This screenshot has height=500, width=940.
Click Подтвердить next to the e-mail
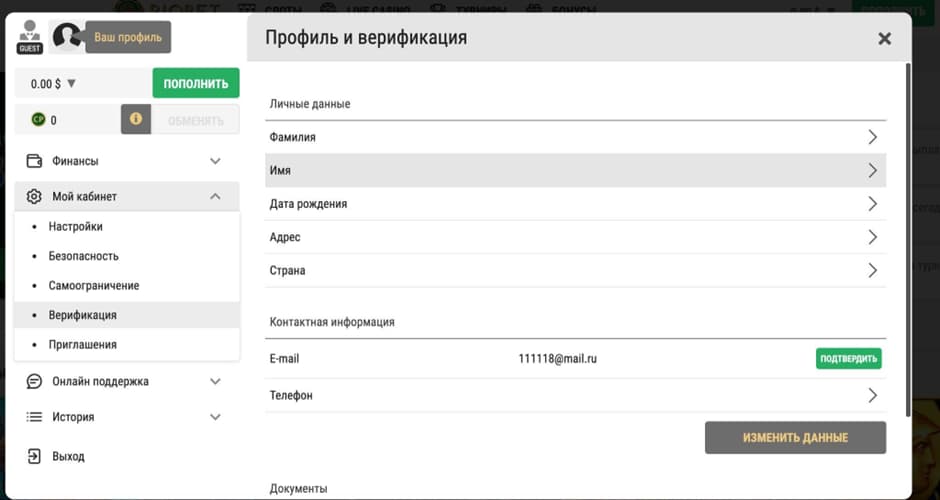[848, 359]
